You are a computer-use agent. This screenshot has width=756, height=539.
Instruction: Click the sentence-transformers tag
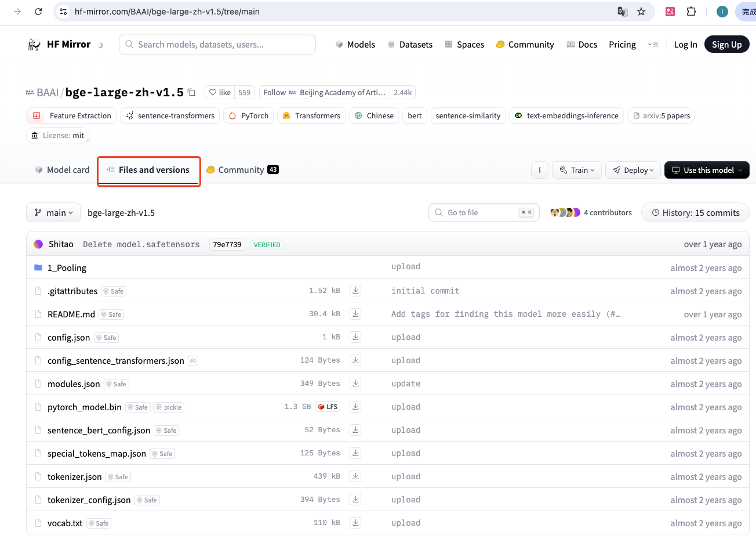pos(170,115)
